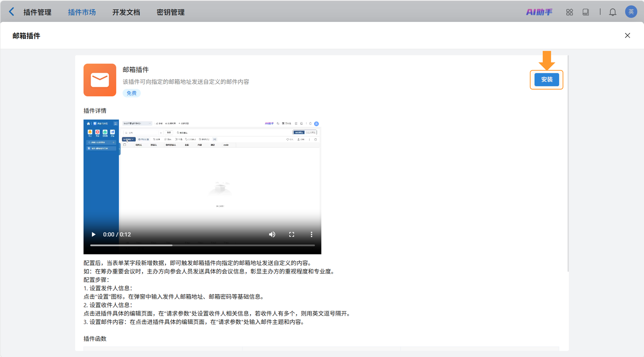Open the 开发文档 tab
Image resolution: width=644 pixels, height=357 pixels.
point(126,12)
